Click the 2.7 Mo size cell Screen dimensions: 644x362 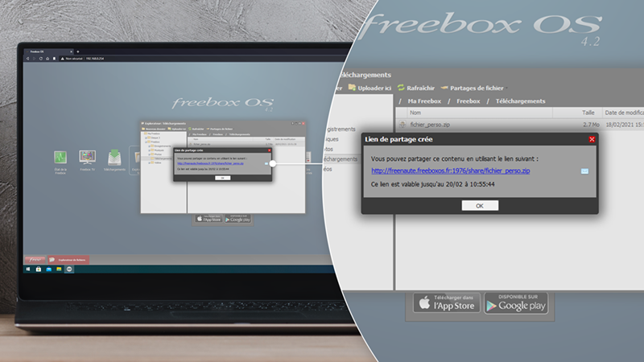coord(591,125)
